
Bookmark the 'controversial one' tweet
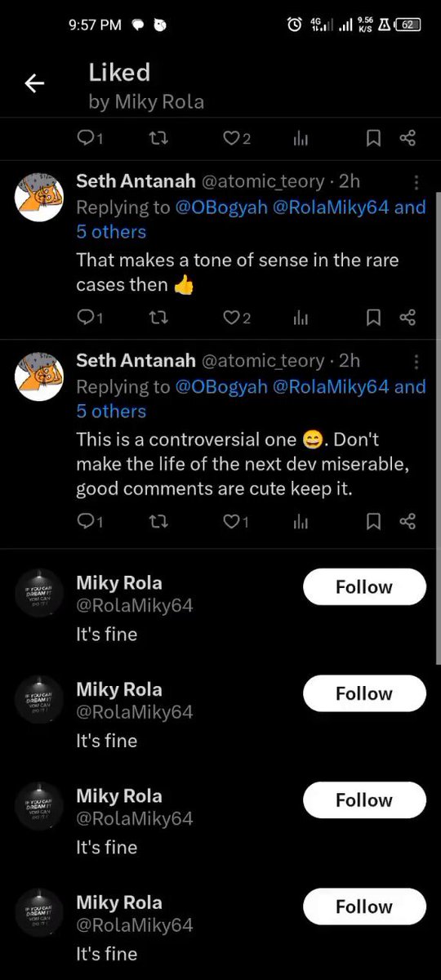(x=373, y=521)
